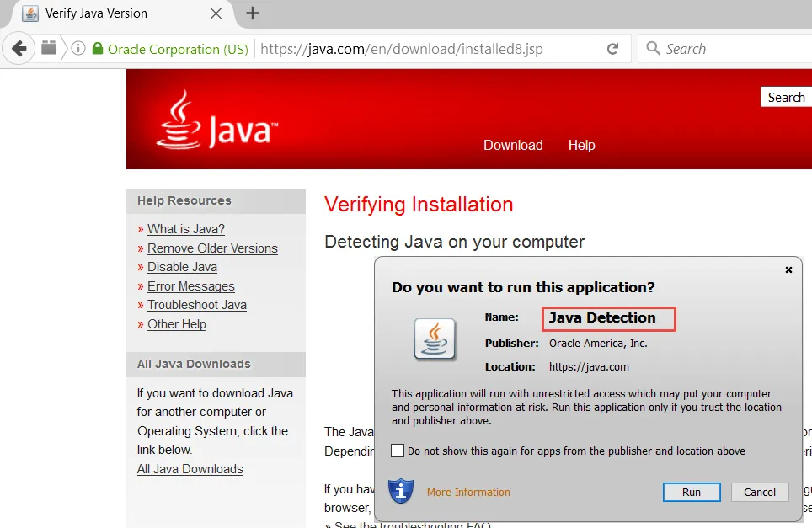Click the address bar URL java.com
This screenshot has height=528, width=812.
401,49
